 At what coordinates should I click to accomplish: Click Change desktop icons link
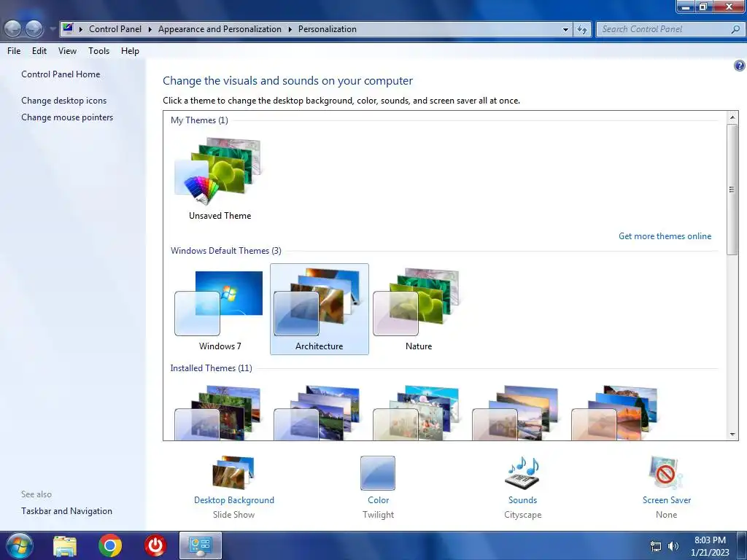64,101
